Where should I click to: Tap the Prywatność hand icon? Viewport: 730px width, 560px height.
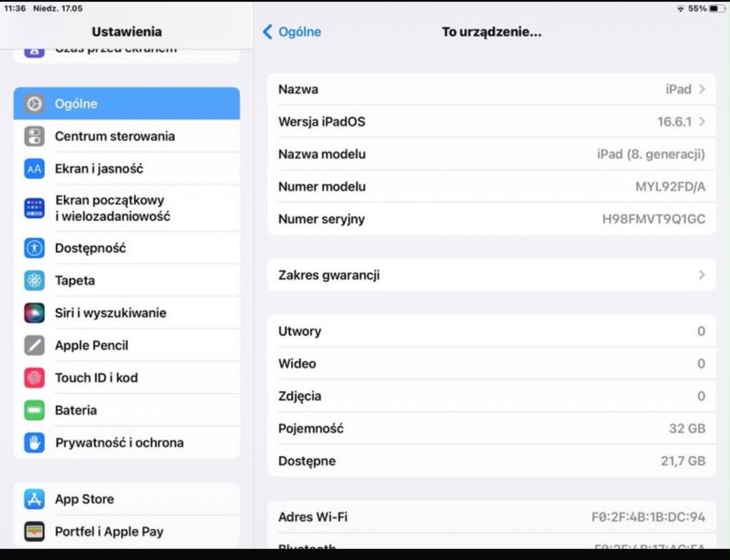click(34, 443)
